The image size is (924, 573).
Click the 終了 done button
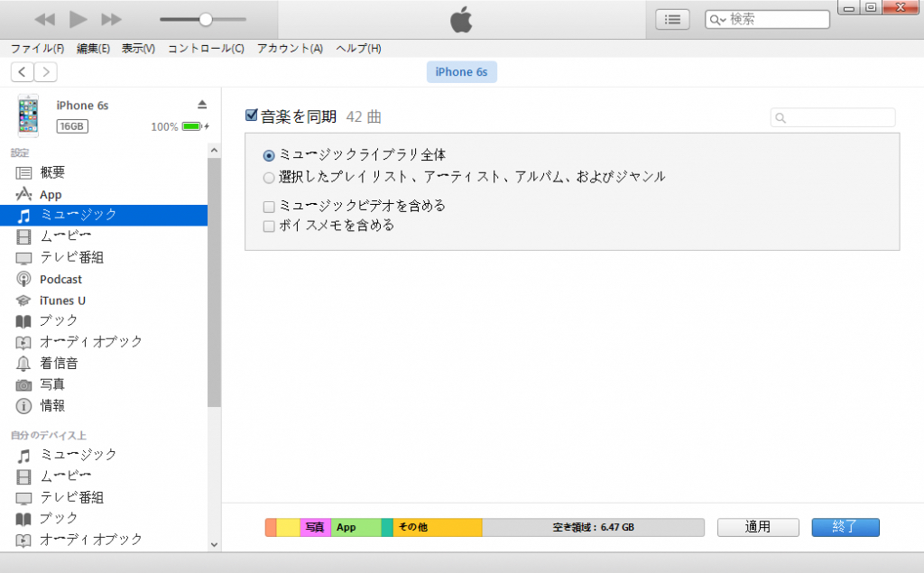845,527
